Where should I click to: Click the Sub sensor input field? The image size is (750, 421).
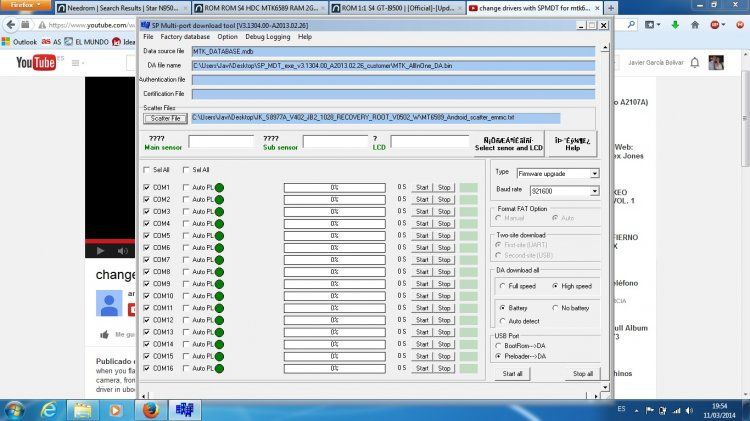point(335,142)
